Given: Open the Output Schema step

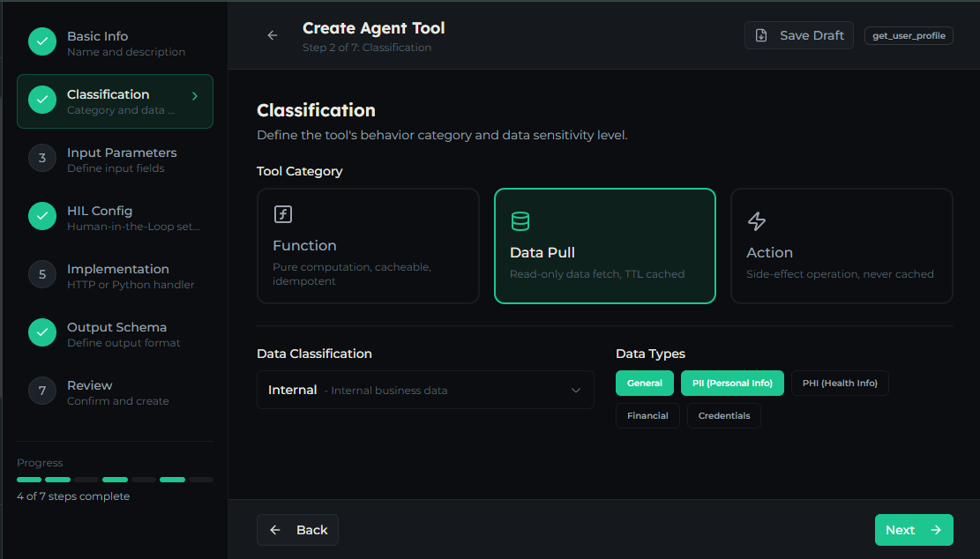Looking at the screenshot, I should coord(115,333).
